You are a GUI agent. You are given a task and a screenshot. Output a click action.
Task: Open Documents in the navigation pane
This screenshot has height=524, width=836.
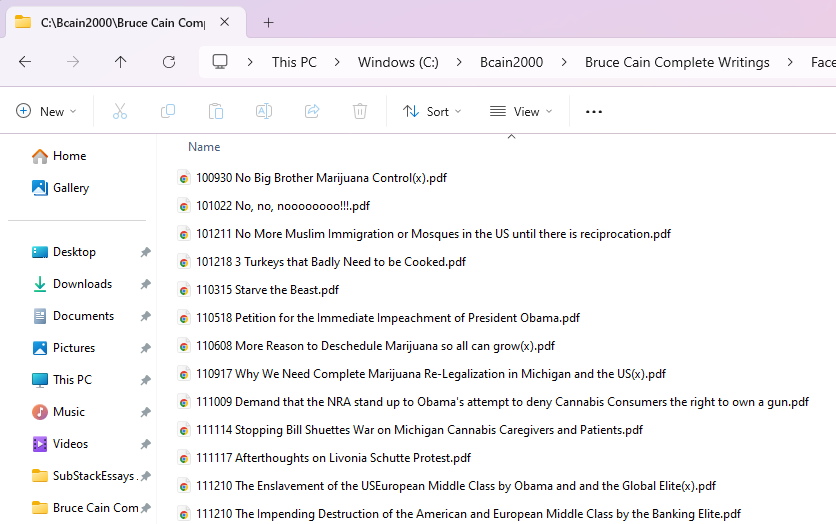click(x=84, y=316)
